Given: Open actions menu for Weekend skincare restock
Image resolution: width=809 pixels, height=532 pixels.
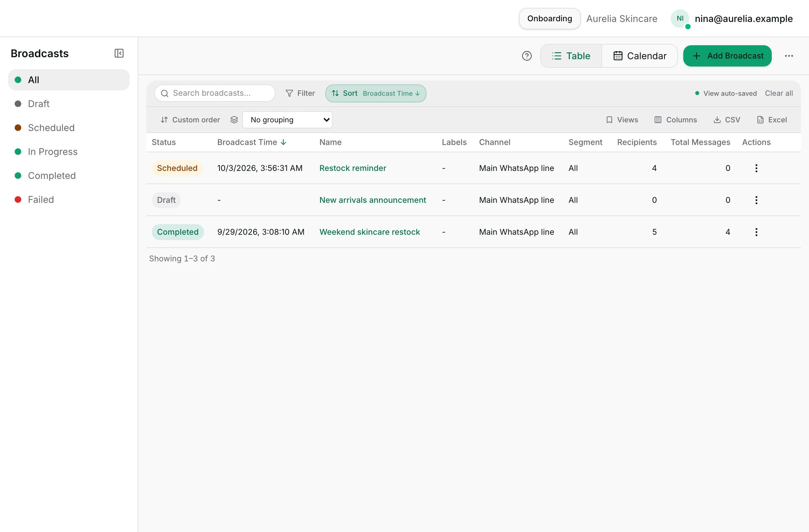Looking at the screenshot, I should click(x=756, y=232).
